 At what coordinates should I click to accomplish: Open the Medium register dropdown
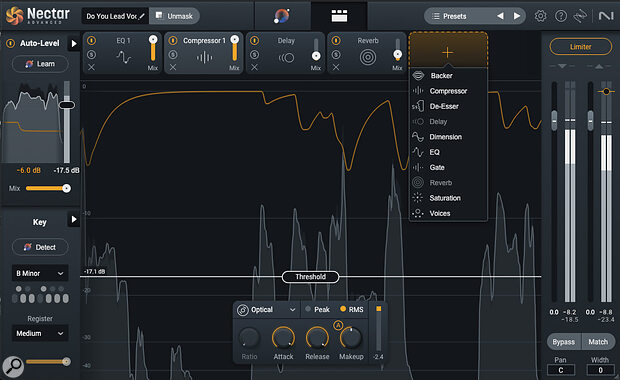click(x=40, y=333)
